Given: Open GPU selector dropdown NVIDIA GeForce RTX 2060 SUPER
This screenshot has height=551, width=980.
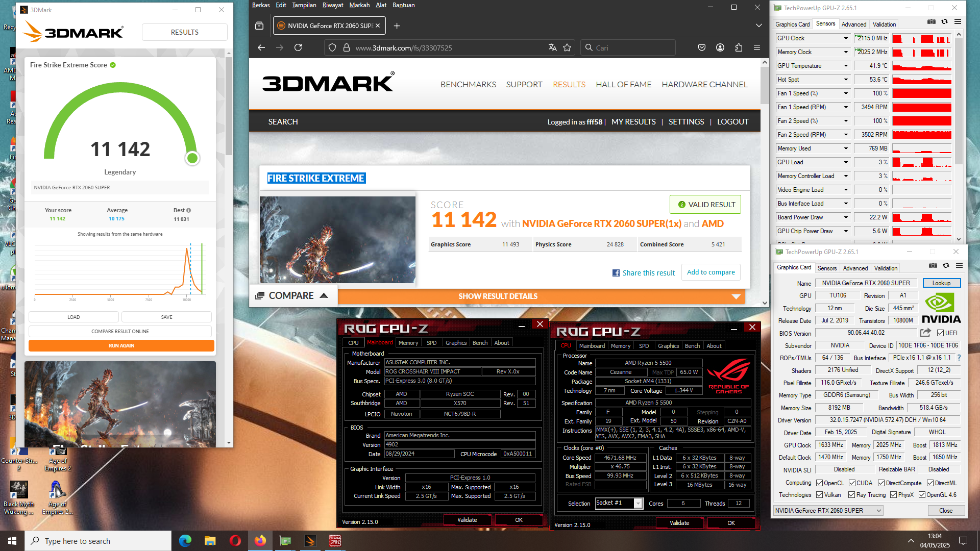Looking at the screenshot, I should coord(828,511).
